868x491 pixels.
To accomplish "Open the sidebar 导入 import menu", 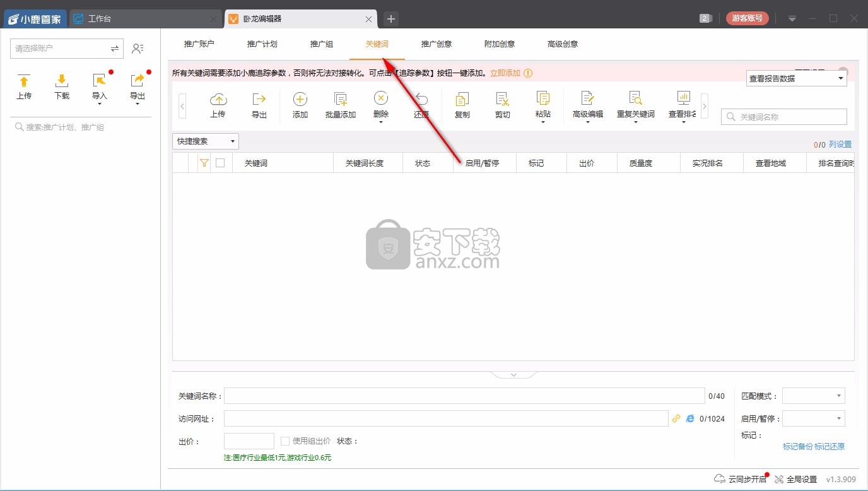I will pos(100,88).
